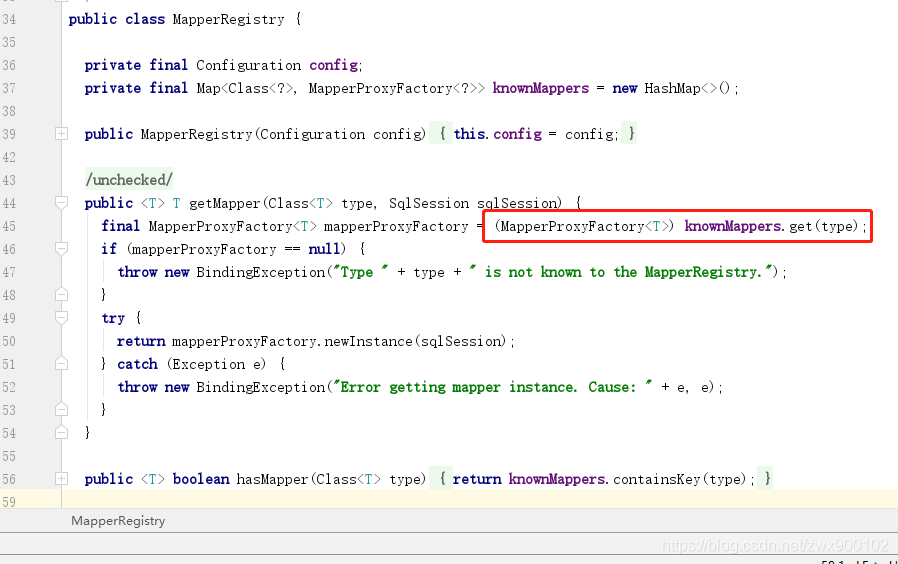Click the getMapper closing fold marker on line 54

(x=61, y=433)
